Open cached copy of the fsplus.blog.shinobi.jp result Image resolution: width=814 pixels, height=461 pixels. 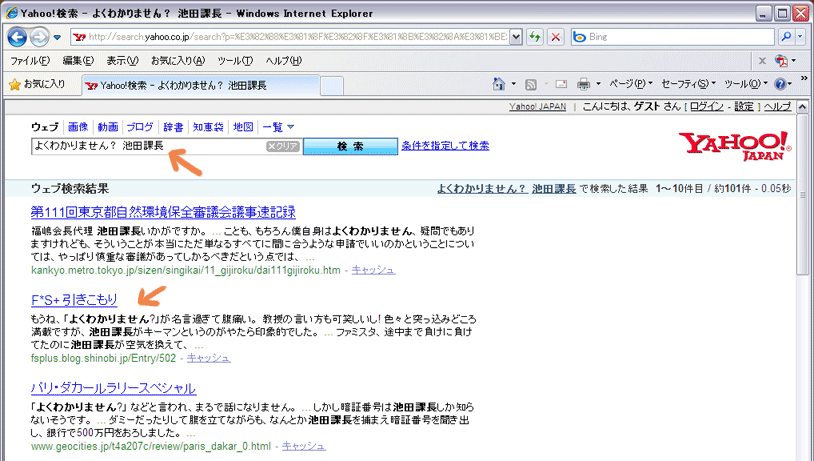[x=208, y=358]
